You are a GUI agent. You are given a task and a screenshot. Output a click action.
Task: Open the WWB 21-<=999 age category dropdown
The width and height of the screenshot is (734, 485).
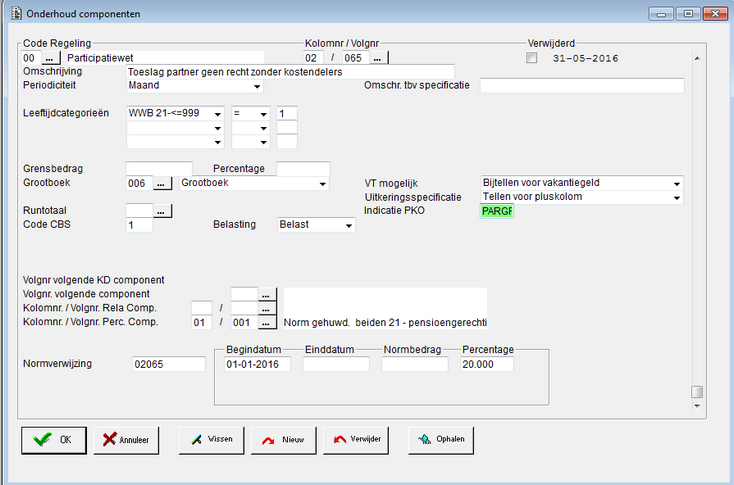coord(218,114)
